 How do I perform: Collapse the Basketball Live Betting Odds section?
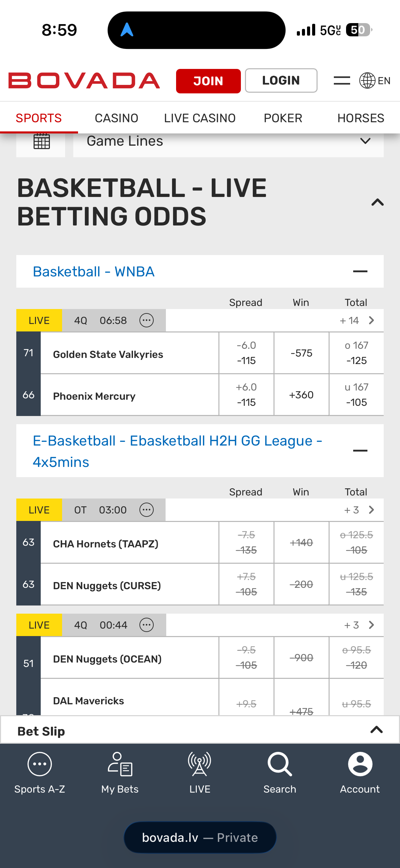pyautogui.click(x=377, y=202)
